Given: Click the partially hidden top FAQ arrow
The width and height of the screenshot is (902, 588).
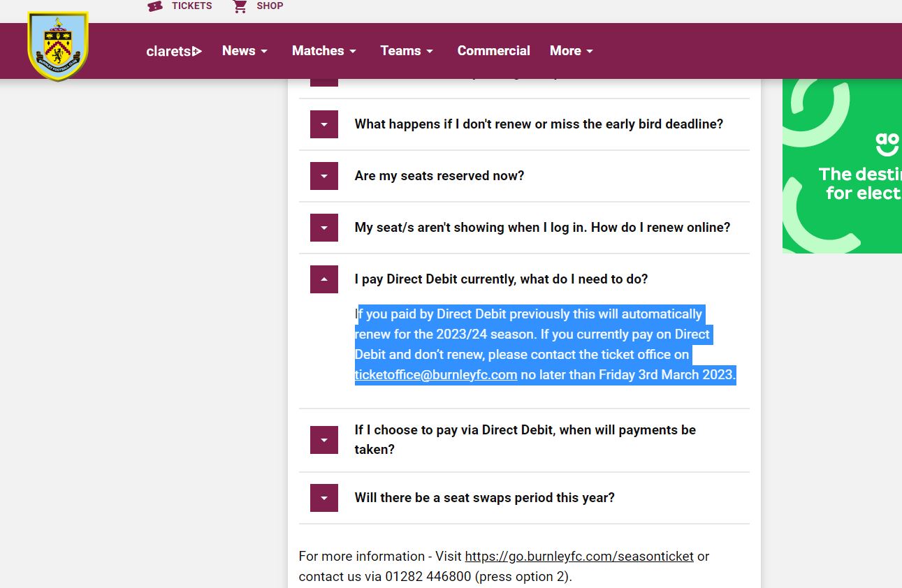Looking at the screenshot, I should coord(324,82).
